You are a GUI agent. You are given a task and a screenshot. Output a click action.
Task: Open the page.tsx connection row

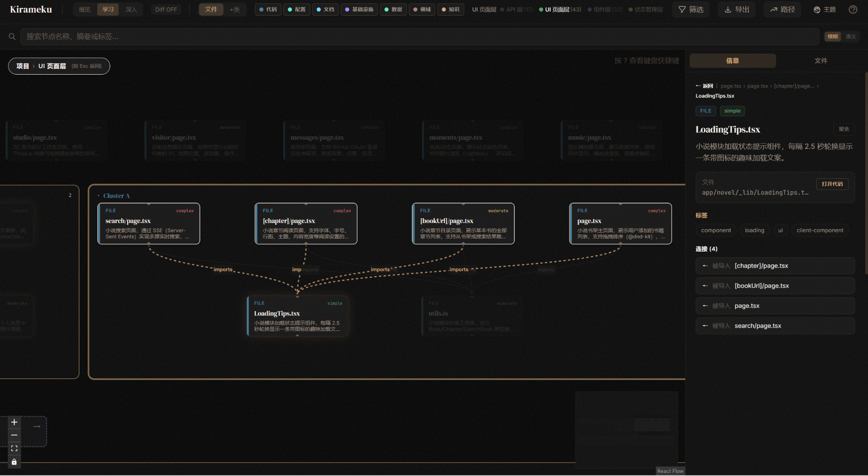(x=775, y=306)
